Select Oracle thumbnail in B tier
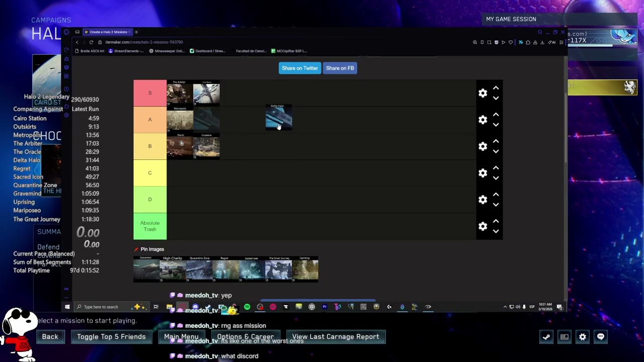 point(180,146)
